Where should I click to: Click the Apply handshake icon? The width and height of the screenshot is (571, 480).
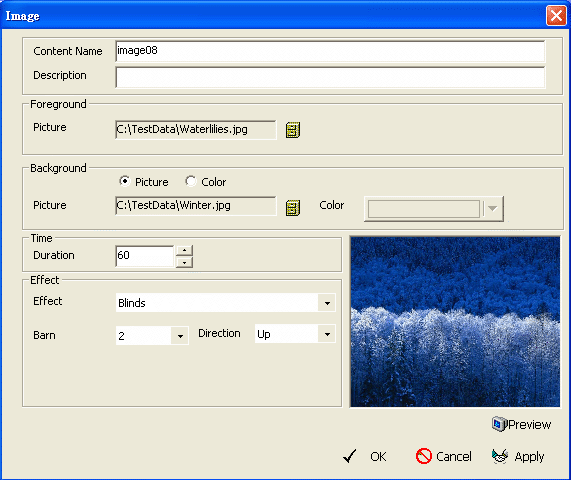(500, 456)
